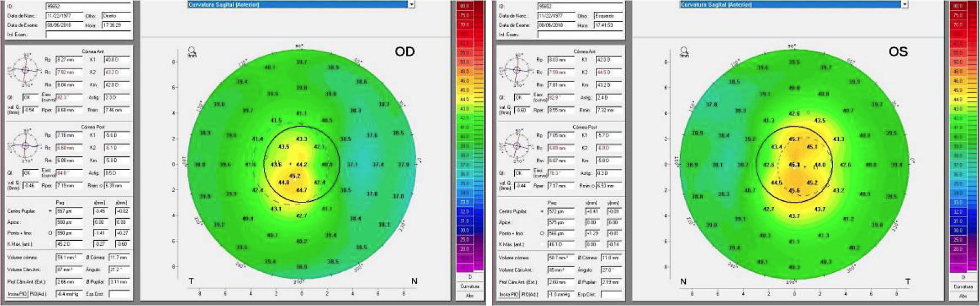Click the central 45.3 value on the OS map
980x306 pixels.
tap(794, 165)
